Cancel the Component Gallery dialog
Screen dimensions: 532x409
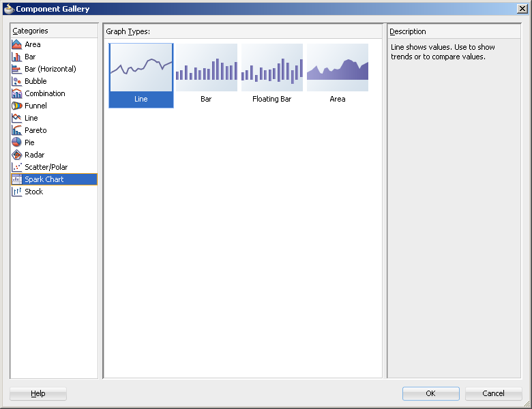[493, 393]
